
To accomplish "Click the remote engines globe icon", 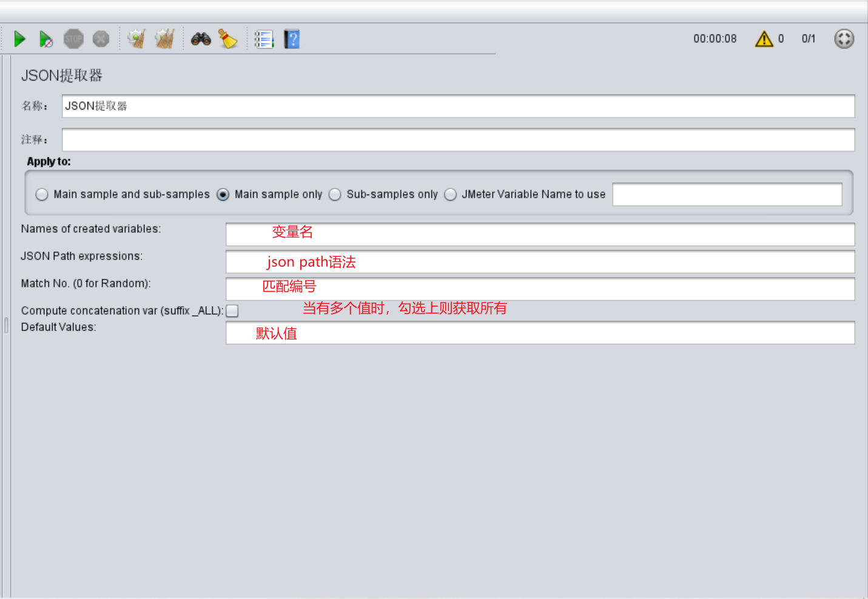I will pyautogui.click(x=844, y=39).
